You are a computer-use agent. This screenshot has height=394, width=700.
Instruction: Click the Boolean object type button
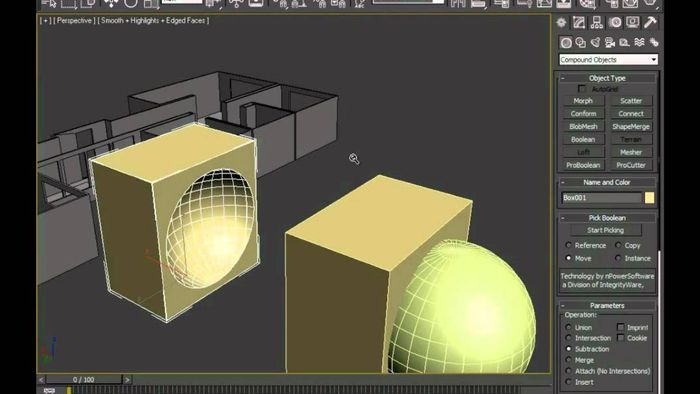[583, 139]
